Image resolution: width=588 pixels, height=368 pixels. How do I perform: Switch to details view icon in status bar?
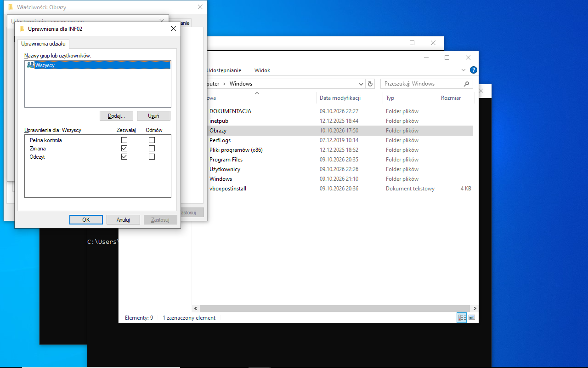(462, 318)
